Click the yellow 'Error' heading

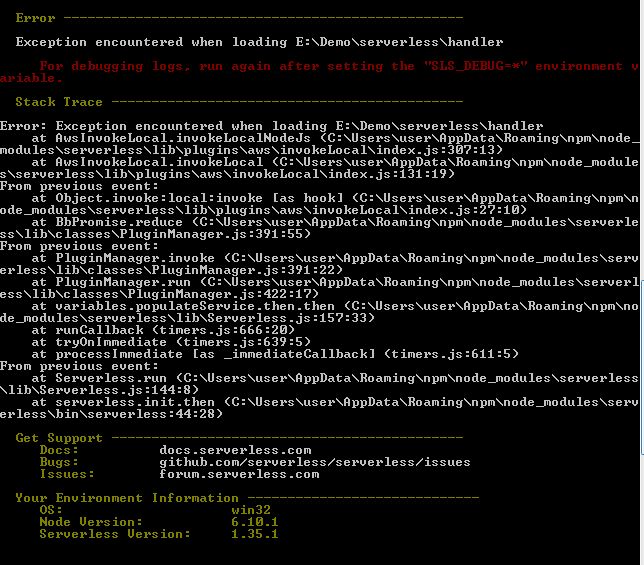pyautogui.click(x=35, y=18)
